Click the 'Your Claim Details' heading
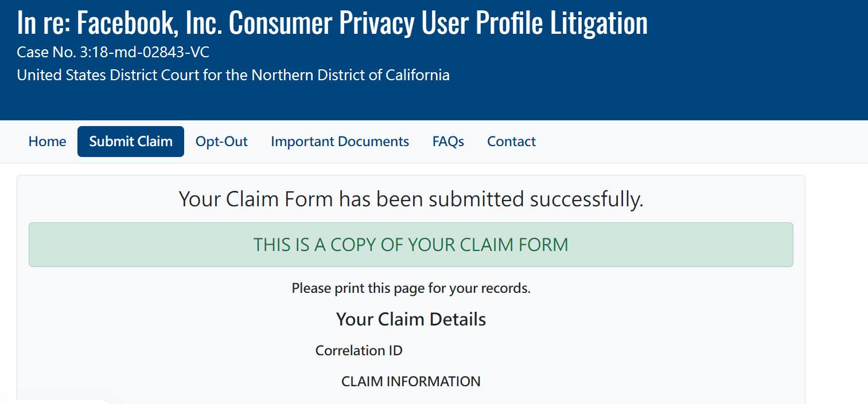 (x=411, y=319)
